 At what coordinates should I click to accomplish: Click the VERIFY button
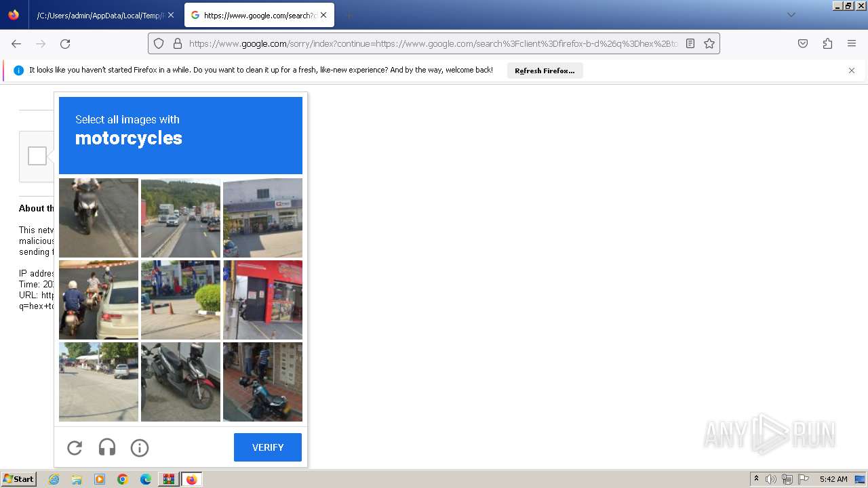[268, 447]
